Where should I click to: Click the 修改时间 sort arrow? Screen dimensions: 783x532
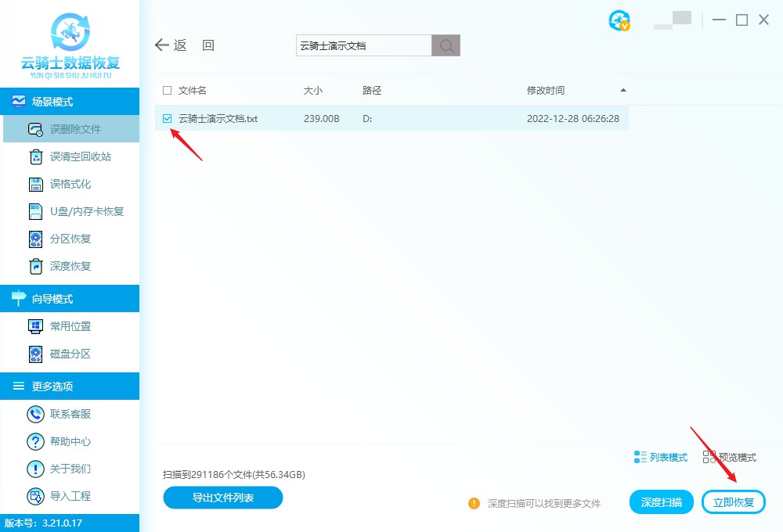(x=624, y=90)
